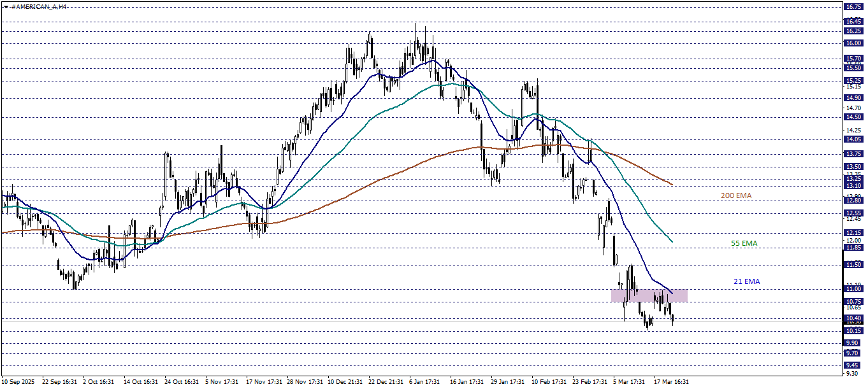Click the end of the brown 200 EMA line
Screen dimensions: 868x389
pos(672,185)
